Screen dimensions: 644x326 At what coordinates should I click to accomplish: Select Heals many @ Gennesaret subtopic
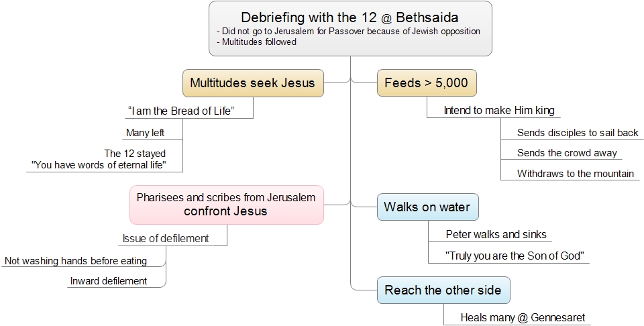click(x=523, y=318)
